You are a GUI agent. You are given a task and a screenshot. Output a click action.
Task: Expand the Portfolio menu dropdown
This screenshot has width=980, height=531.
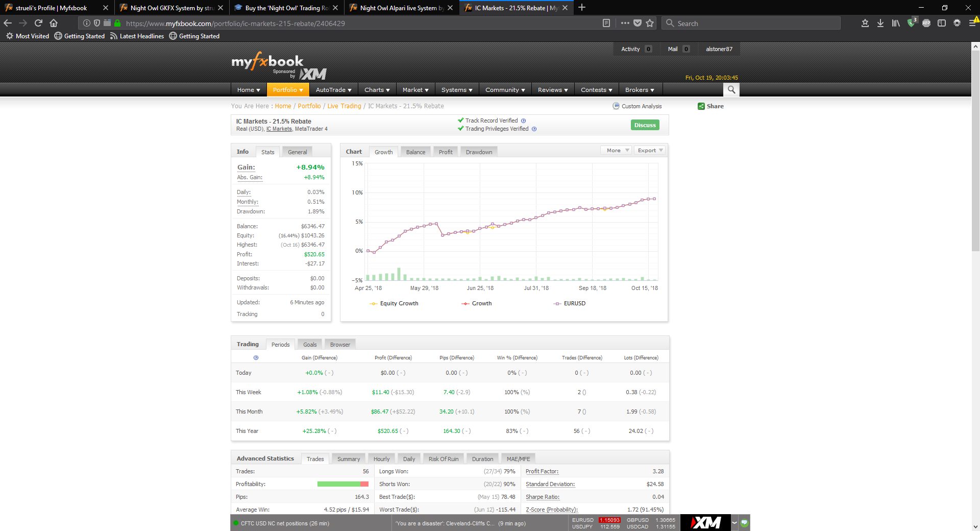(288, 90)
